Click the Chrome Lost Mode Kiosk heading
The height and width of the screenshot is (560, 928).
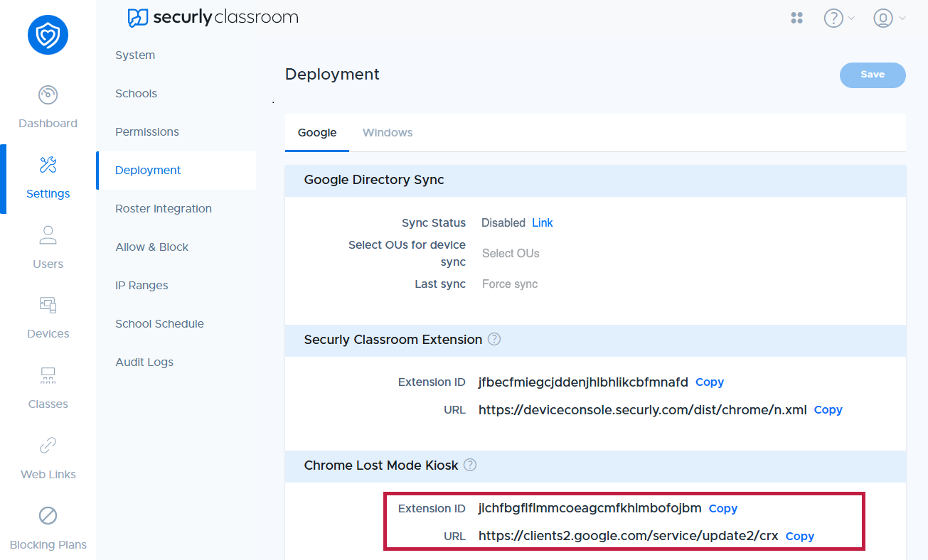click(381, 465)
